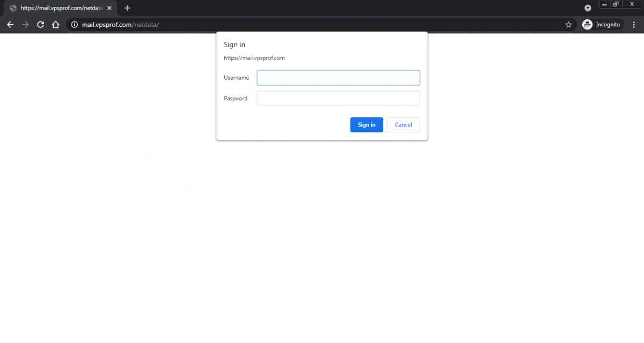Viewport: 644px width, 343px height.
Task: Open a new tab with plus button
Action: pyautogui.click(x=127, y=8)
